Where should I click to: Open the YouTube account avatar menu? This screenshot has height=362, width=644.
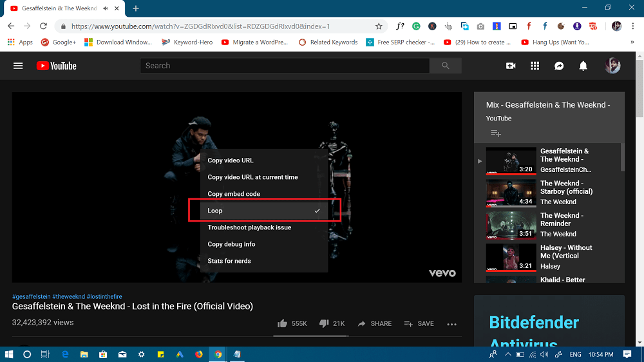pos(612,66)
